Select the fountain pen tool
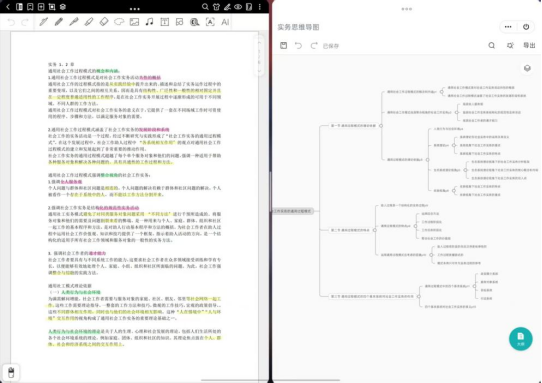This screenshot has height=383, width=542. [44, 22]
